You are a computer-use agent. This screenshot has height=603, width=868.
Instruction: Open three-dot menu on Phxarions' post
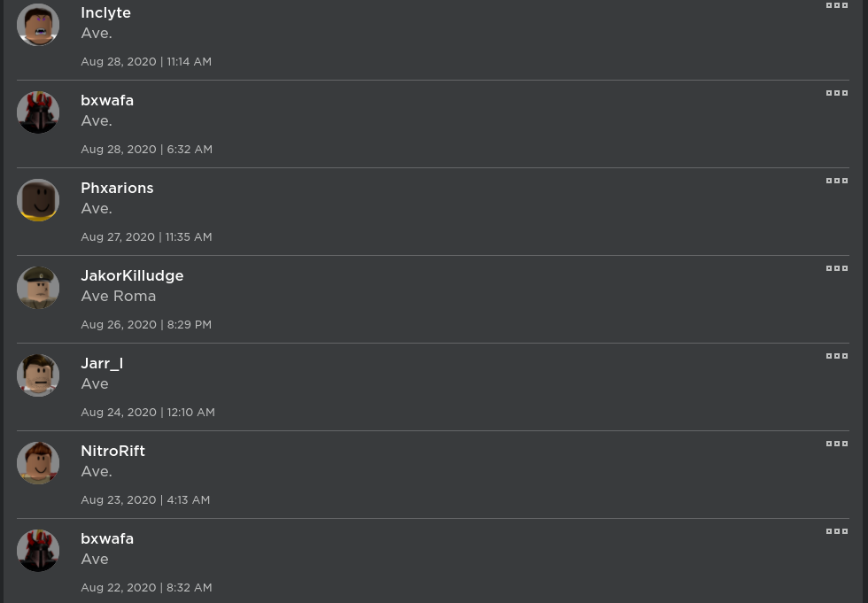(x=836, y=181)
